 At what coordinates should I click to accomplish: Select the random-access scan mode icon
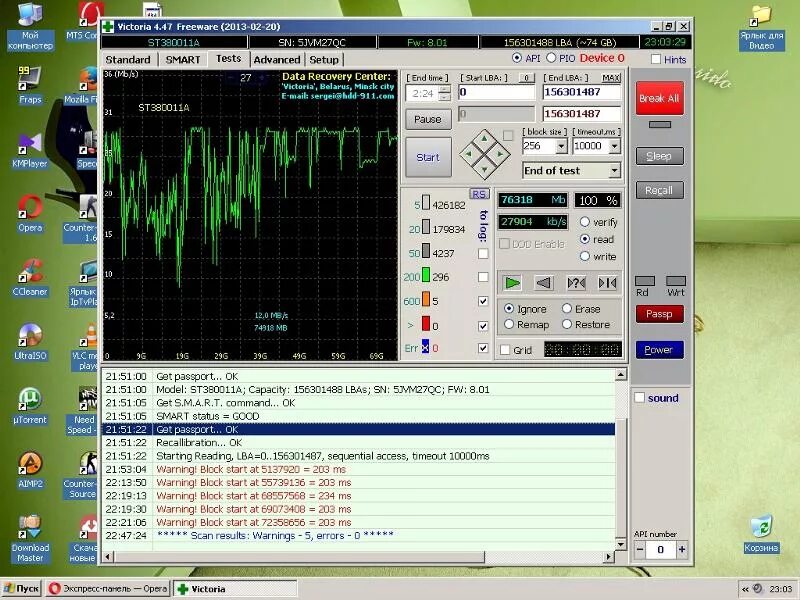tap(576, 283)
